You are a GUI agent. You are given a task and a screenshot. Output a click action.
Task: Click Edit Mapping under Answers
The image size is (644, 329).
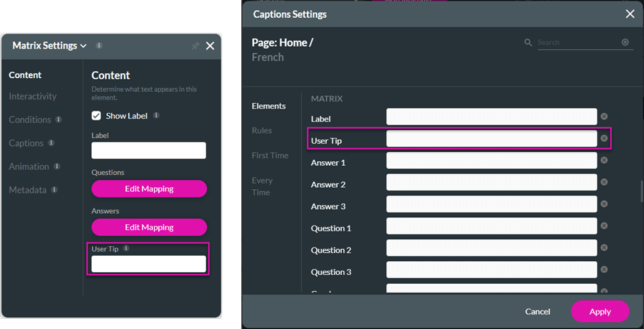coord(149,227)
